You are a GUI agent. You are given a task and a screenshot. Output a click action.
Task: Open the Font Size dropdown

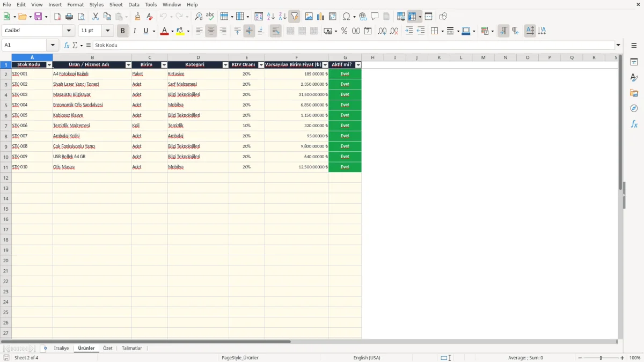pyautogui.click(x=107, y=31)
